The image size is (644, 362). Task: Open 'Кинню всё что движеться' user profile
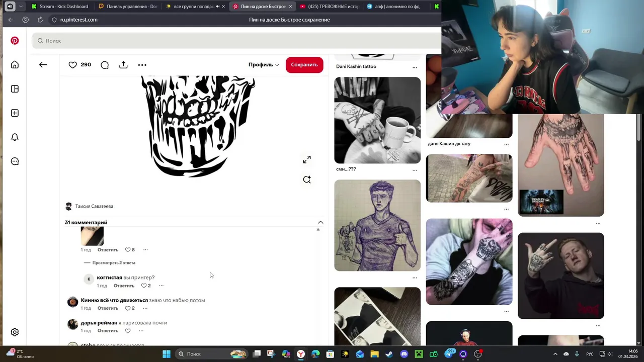tap(114, 301)
